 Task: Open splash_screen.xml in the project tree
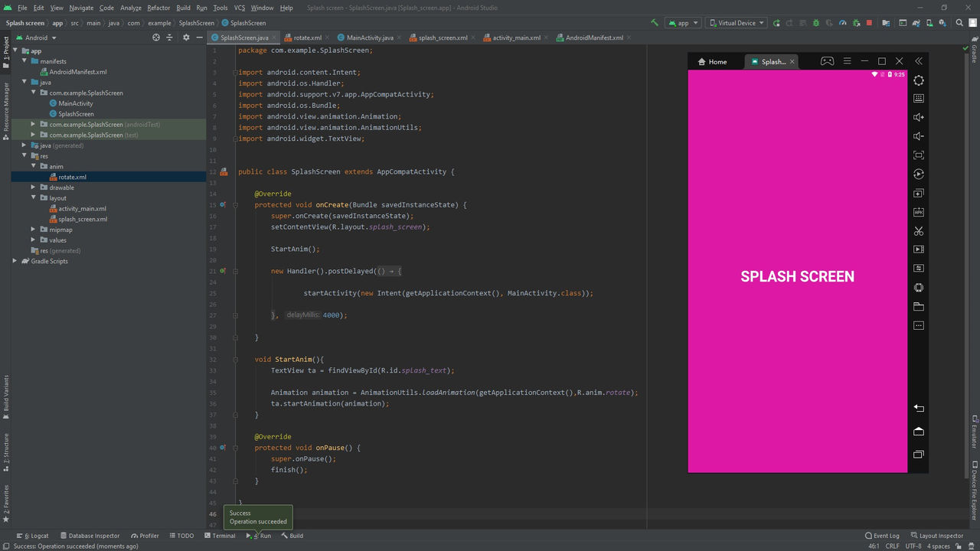pos(83,219)
